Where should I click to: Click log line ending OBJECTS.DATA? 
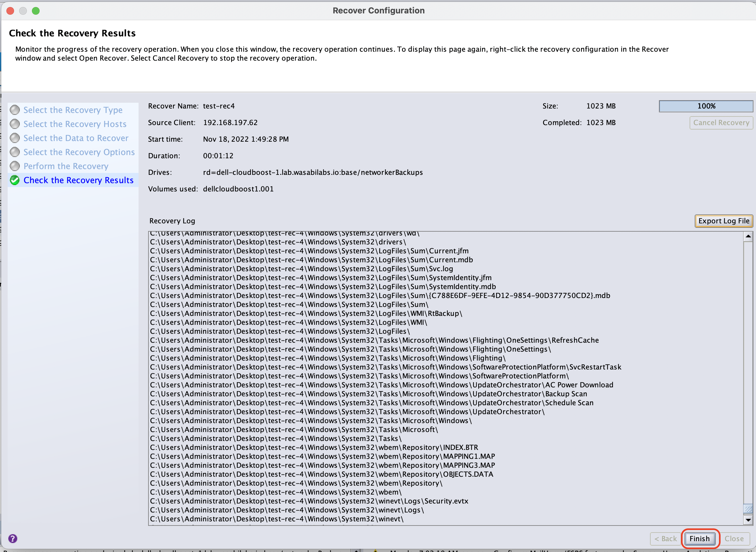coord(322,474)
